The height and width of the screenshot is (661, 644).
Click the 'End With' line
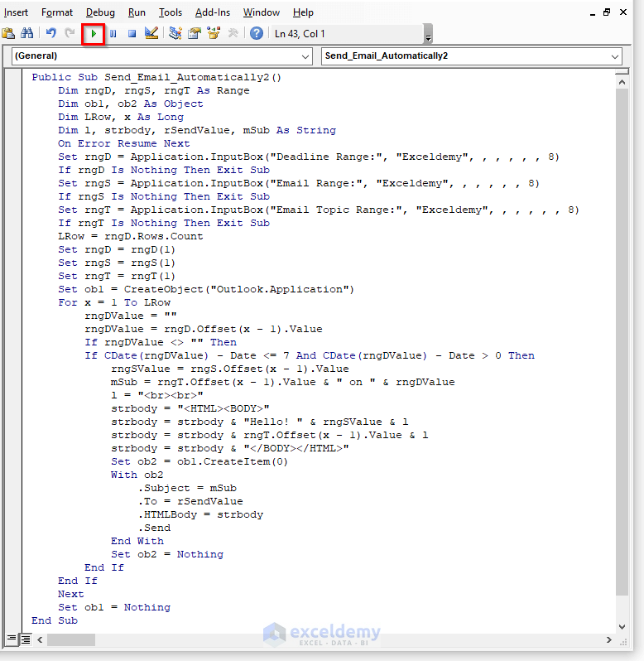(x=137, y=541)
